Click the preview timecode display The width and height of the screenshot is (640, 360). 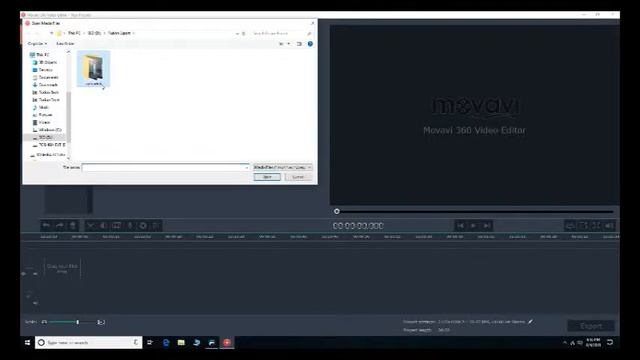358,226
